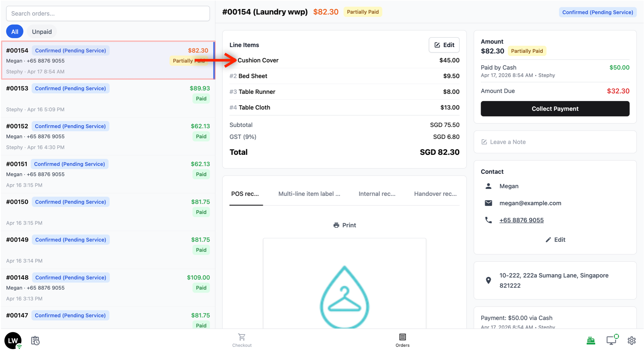Switch to Internal receipt tab
Image resolution: width=644 pixels, height=353 pixels.
[x=377, y=194]
